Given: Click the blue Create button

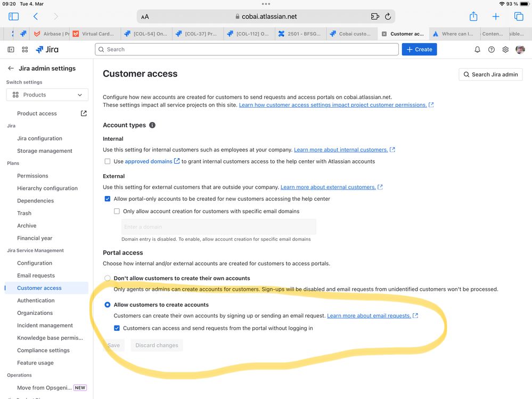Looking at the screenshot, I should (x=419, y=50).
